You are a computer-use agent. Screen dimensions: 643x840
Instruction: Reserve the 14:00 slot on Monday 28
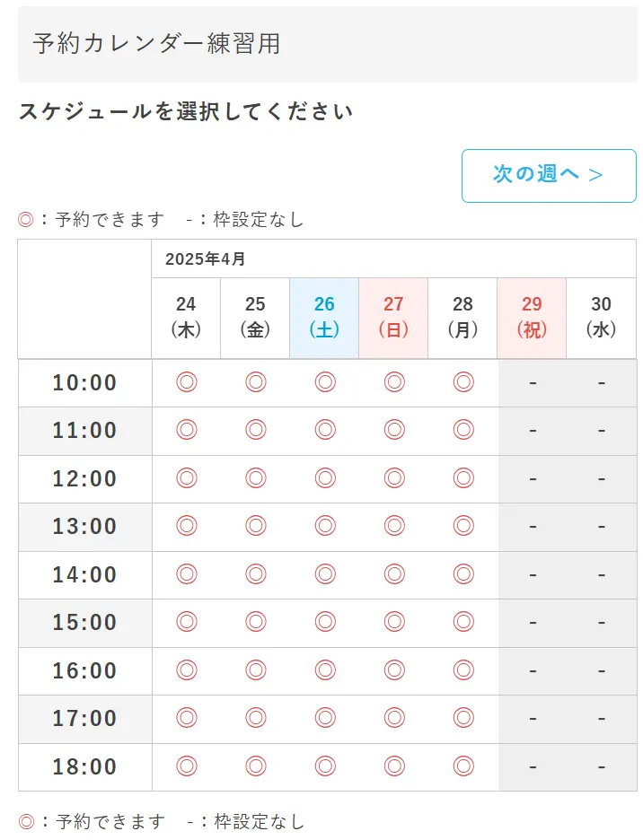[x=463, y=574]
